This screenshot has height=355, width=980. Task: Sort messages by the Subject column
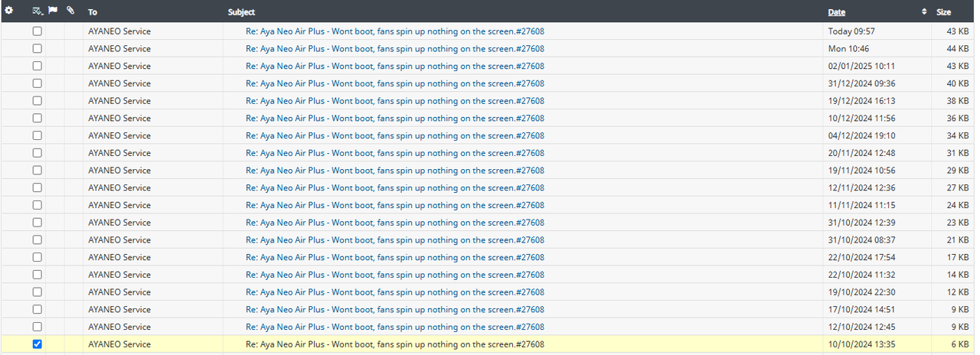click(241, 12)
